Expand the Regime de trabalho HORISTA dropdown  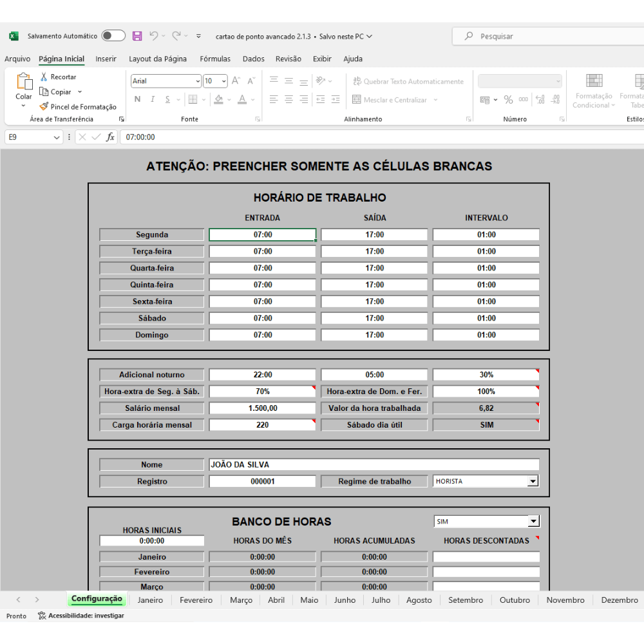click(533, 481)
